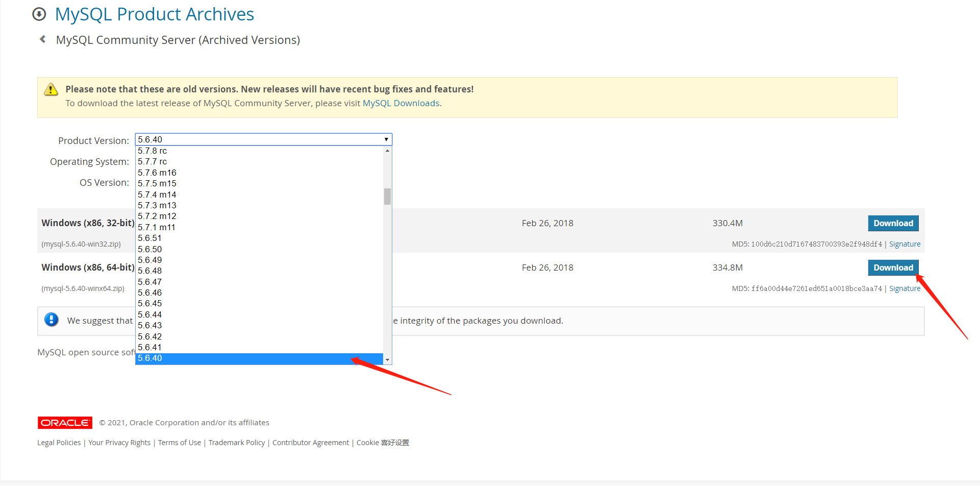Click the 334.8M file size
980x486 pixels.
point(727,268)
